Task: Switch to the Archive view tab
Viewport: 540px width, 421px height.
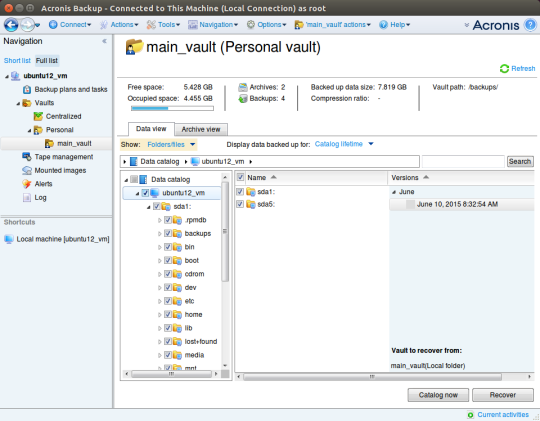Action: 201,129
